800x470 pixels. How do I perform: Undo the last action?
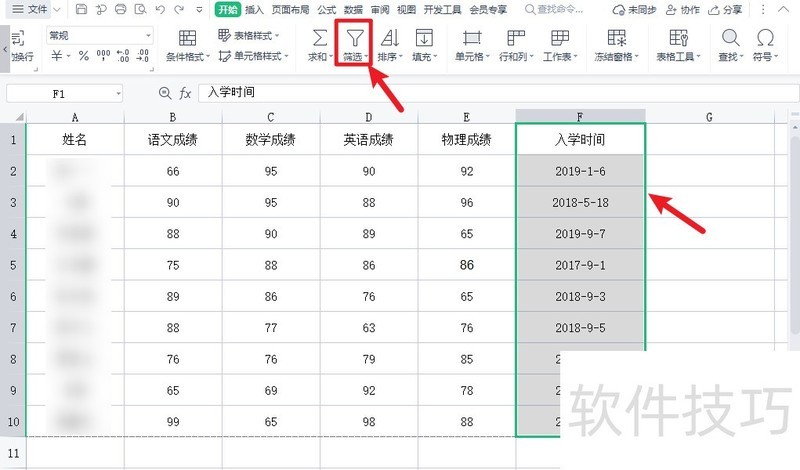160,9
